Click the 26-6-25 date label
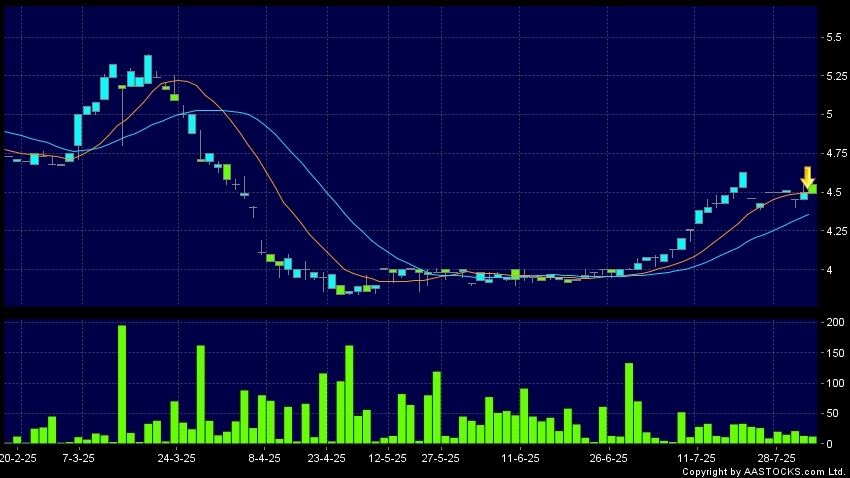 (608, 458)
